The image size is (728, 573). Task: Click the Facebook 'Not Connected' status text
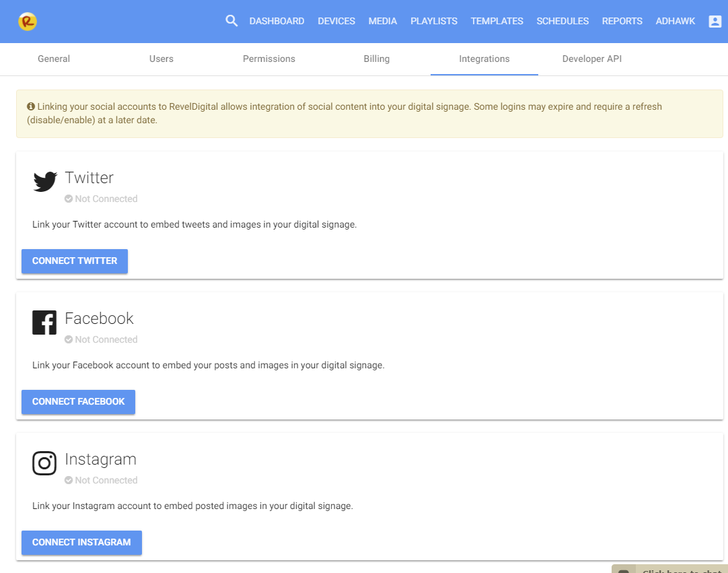(106, 340)
